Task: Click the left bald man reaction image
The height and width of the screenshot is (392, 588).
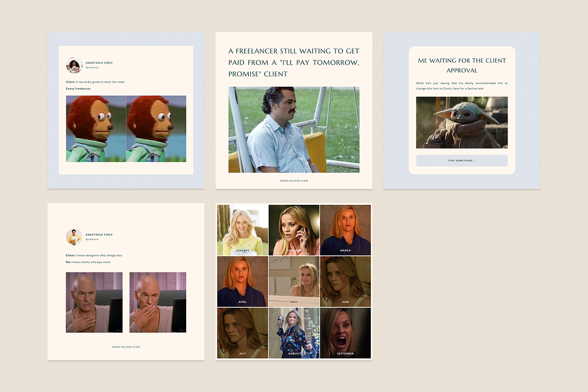Action: click(x=94, y=302)
